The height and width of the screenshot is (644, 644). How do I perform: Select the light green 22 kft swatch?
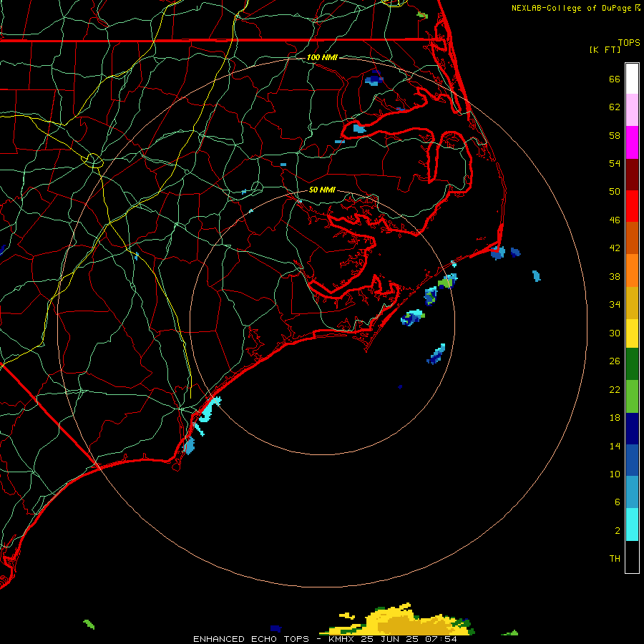pos(632,396)
